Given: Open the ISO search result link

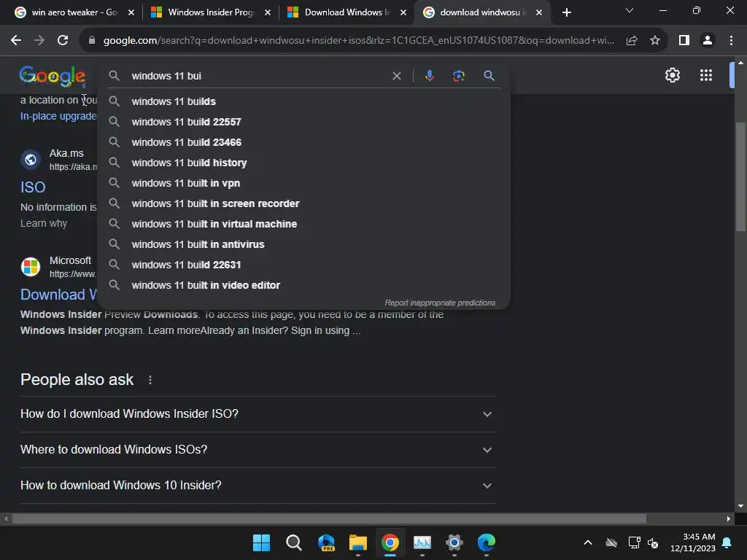Looking at the screenshot, I should [33, 187].
